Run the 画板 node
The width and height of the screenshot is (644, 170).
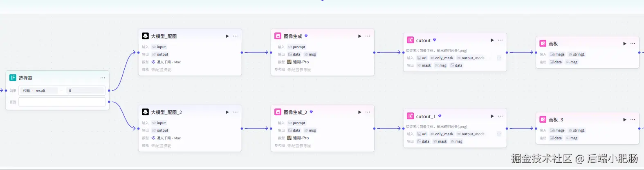coord(625,44)
